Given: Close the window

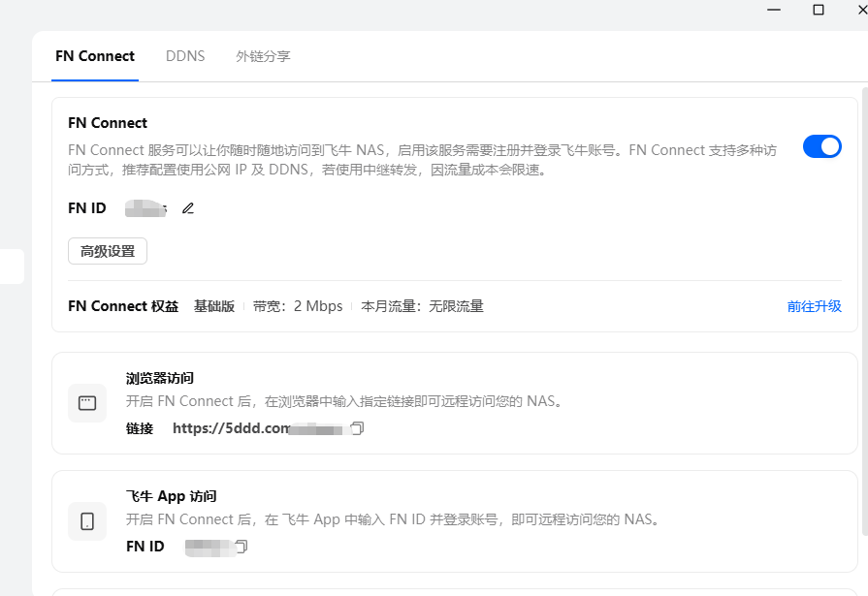Looking at the screenshot, I should point(862,10).
